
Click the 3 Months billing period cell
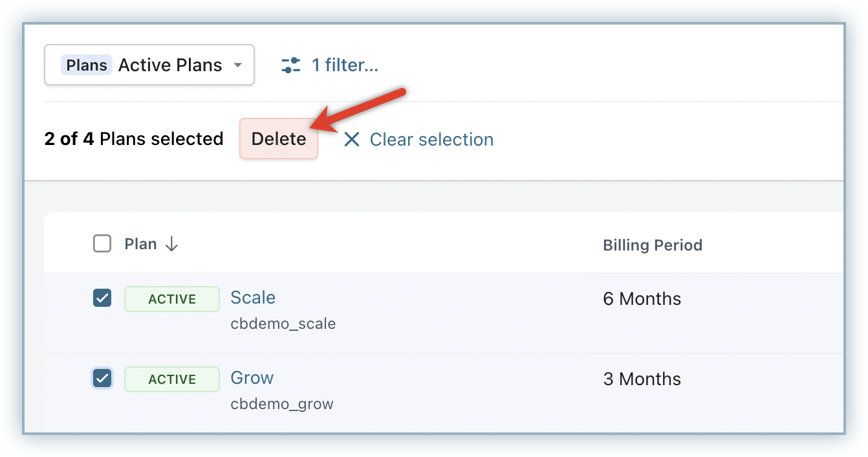pos(642,379)
